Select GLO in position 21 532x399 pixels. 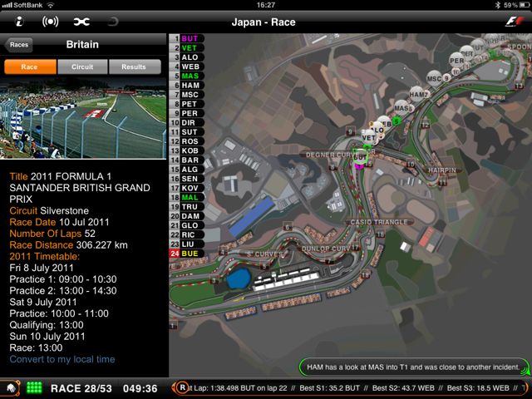pos(187,225)
